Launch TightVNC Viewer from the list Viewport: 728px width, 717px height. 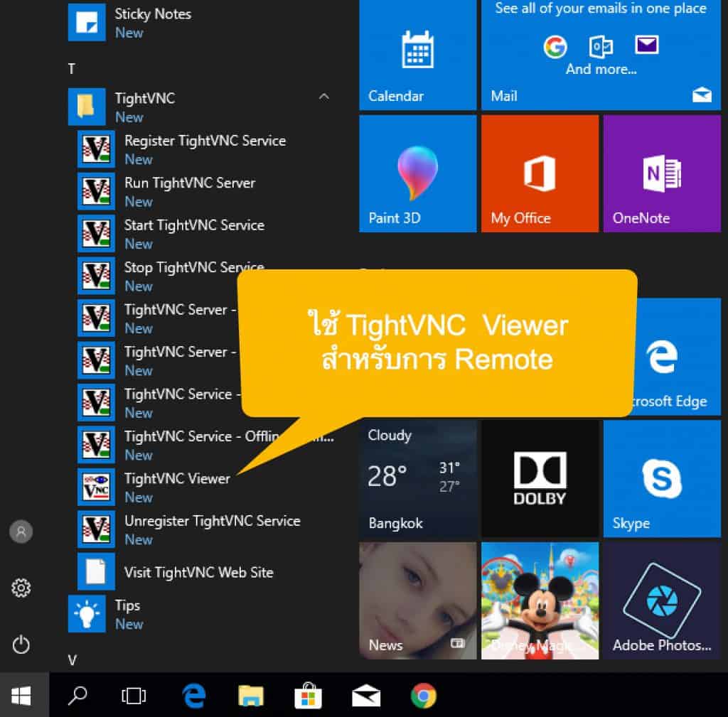click(x=177, y=479)
